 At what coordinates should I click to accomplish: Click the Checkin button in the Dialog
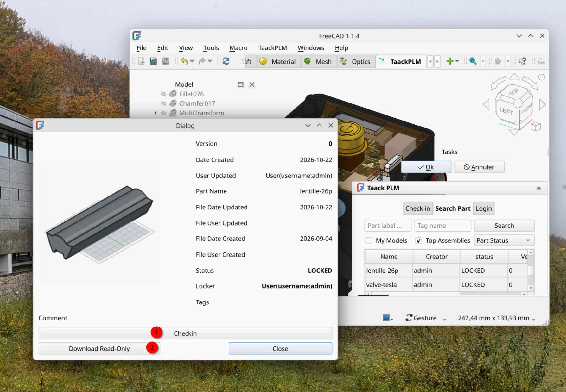(185, 333)
